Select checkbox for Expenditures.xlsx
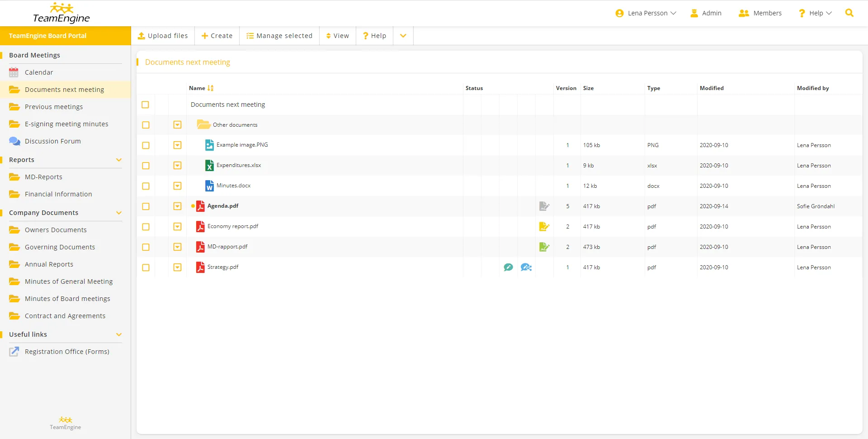This screenshot has width=868, height=439. coord(146,166)
